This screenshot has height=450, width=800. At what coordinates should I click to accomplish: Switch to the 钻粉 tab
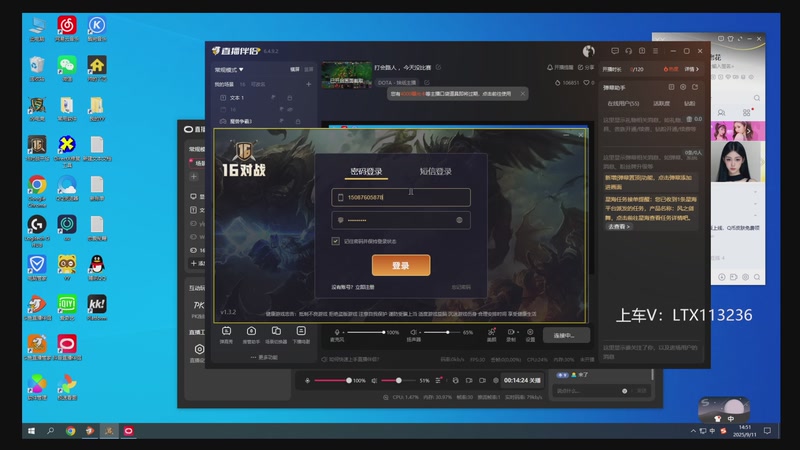click(x=689, y=104)
